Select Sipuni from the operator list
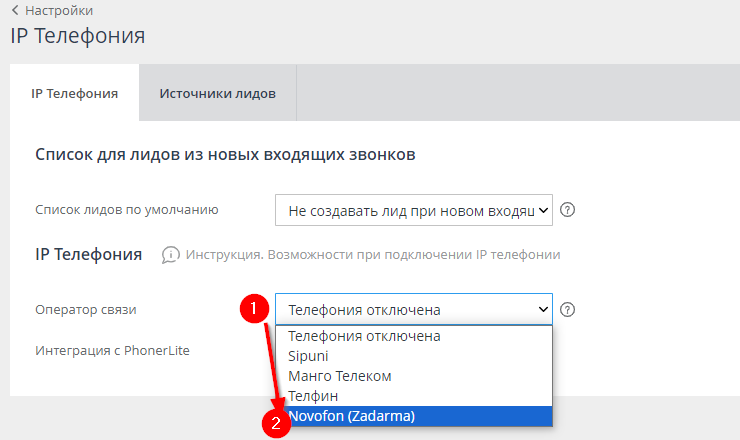This screenshot has width=740, height=440. 308,356
